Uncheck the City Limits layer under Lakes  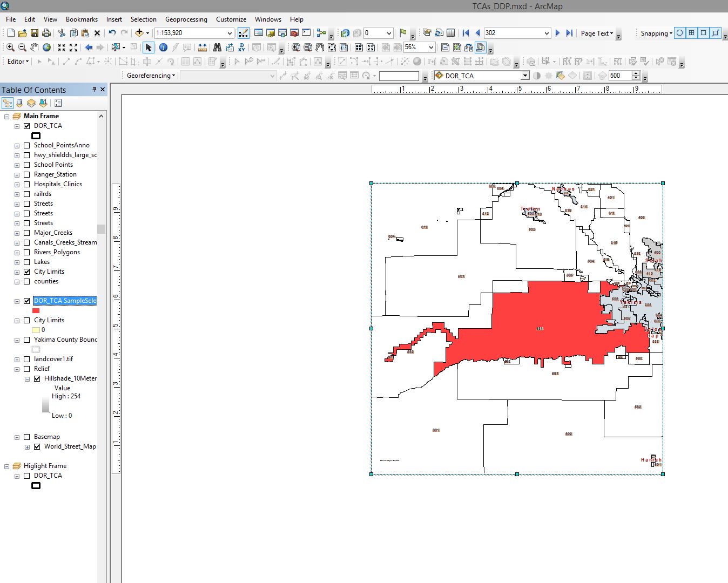point(27,272)
